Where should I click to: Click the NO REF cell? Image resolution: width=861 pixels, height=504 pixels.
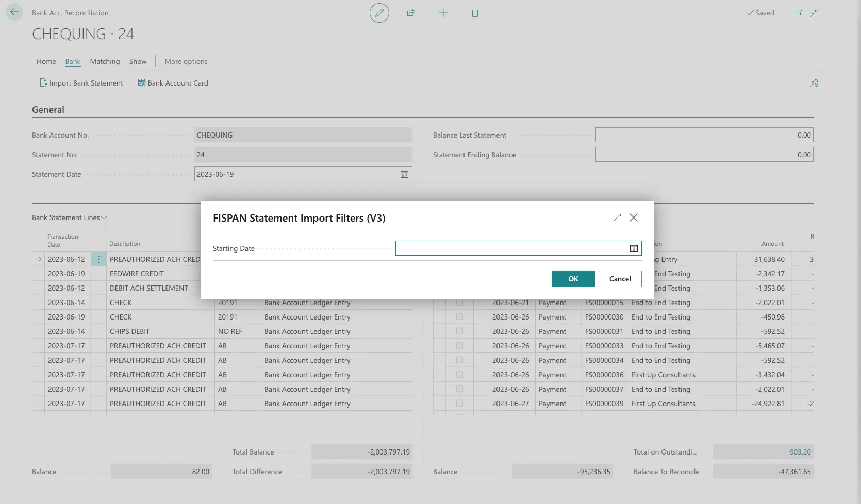click(238, 331)
